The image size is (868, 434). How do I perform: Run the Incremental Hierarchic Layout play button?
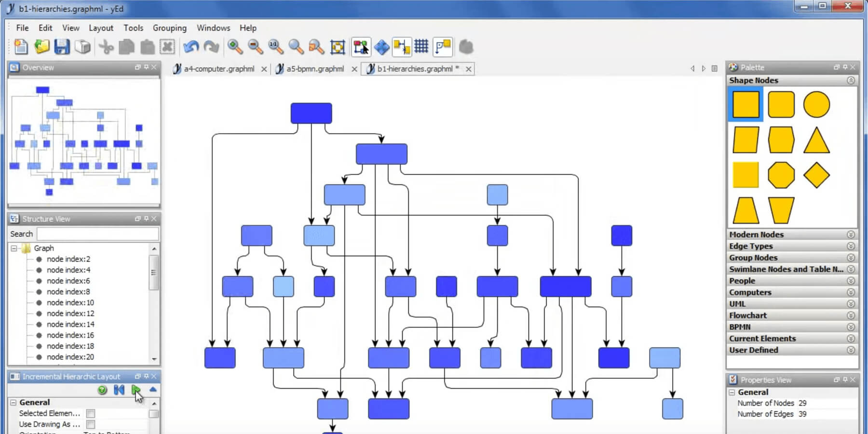pos(136,390)
